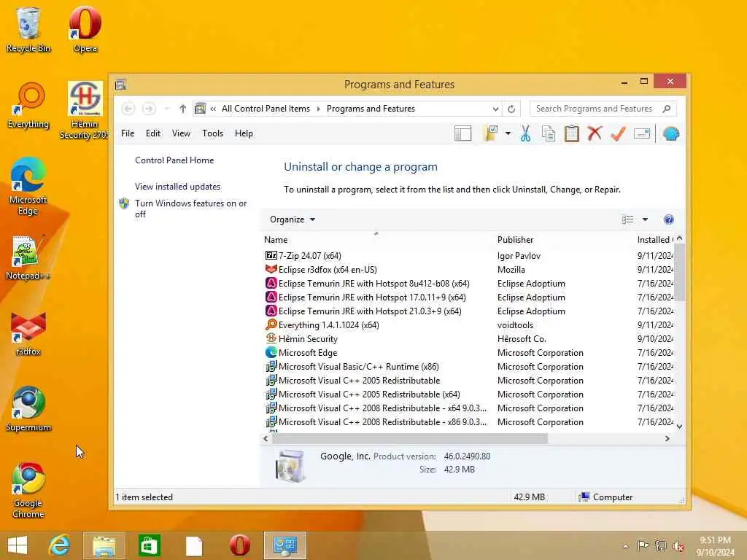
Task: Open the Tools menu
Action: (x=212, y=133)
